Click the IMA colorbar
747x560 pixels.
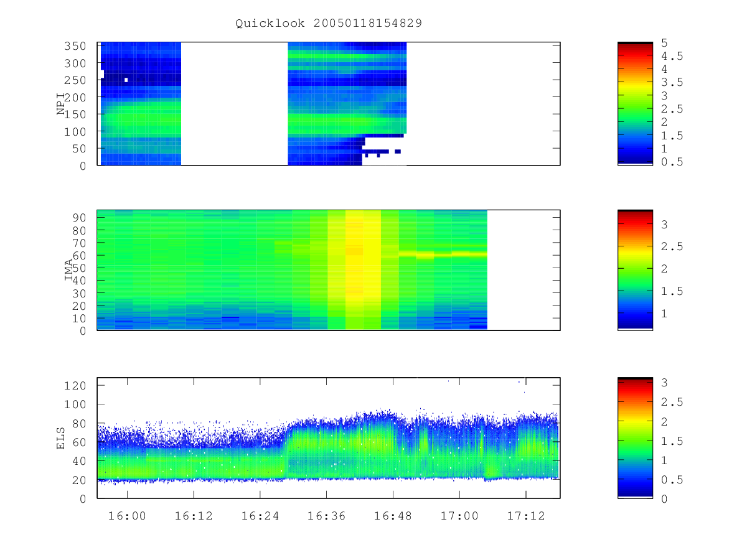point(635,270)
